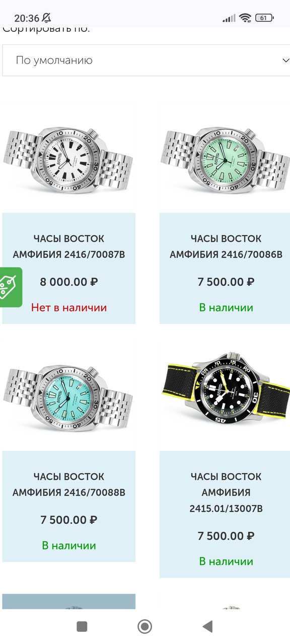Tap the green discount tag icon

click(x=10, y=287)
